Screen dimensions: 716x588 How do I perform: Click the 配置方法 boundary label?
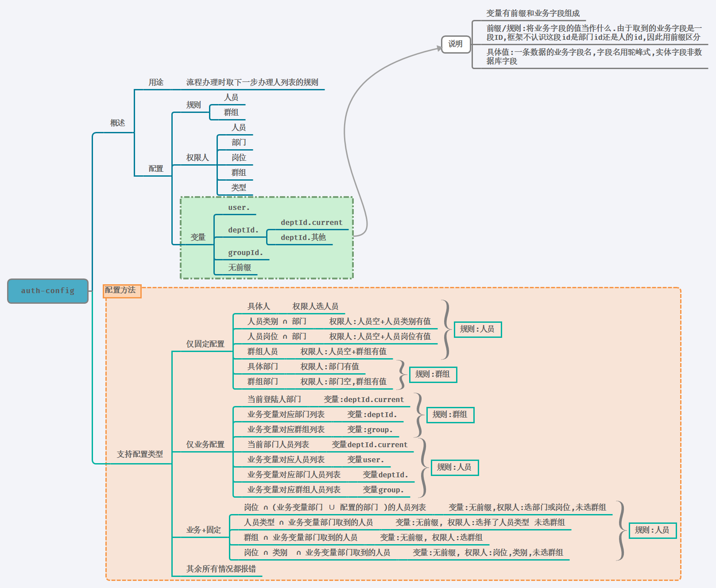click(x=122, y=291)
